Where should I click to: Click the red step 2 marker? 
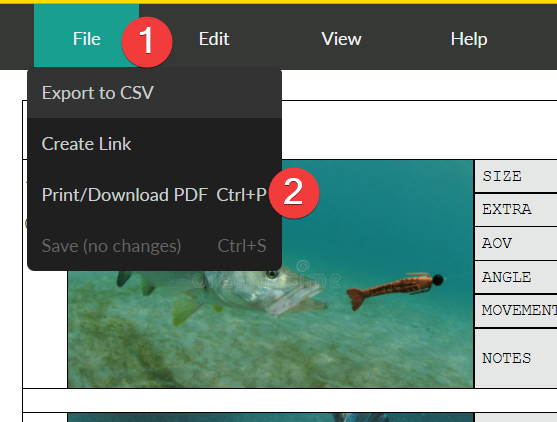pyautogui.click(x=294, y=193)
